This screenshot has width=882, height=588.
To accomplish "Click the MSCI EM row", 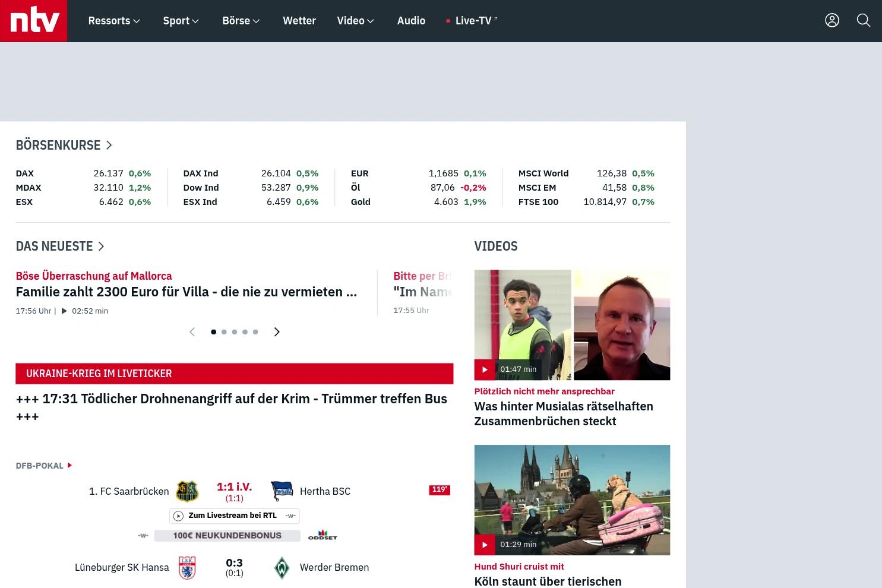I will [586, 188].
